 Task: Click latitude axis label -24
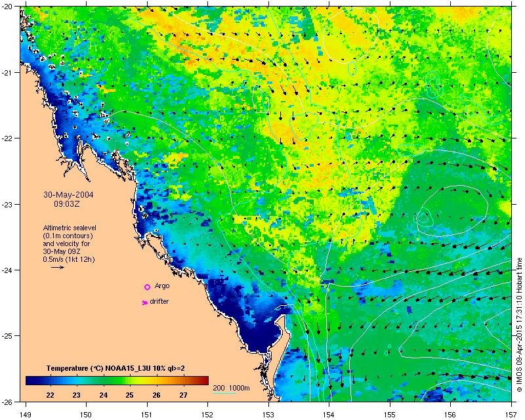tap(7, 270)
